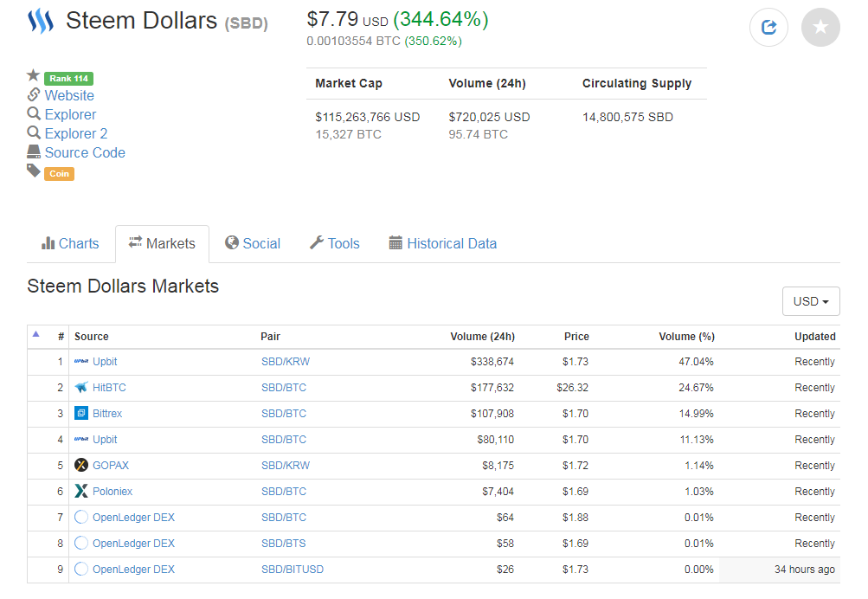Click the Upbit logo in row 4
Image resolution: width=868 pixels, height=599 pixels.
81,439
